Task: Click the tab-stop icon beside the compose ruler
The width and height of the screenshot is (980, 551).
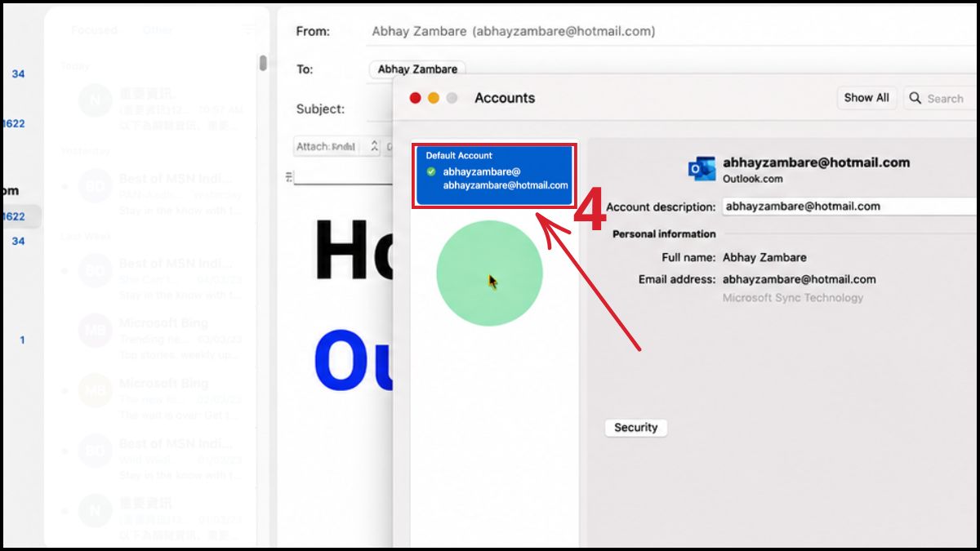Action: coord(288,177)
